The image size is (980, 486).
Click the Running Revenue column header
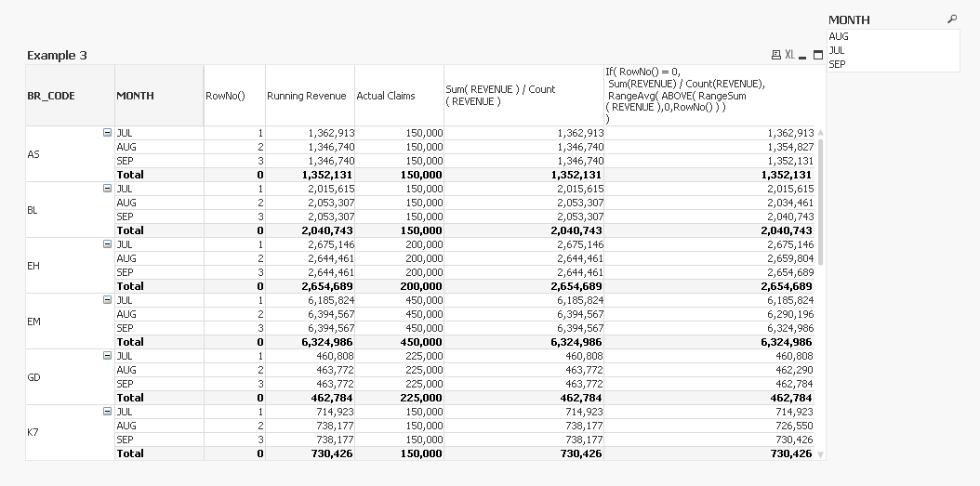[307, 96]
